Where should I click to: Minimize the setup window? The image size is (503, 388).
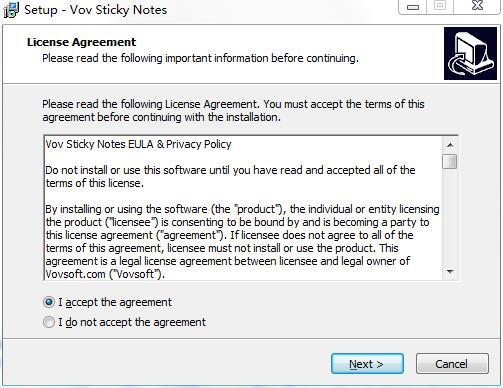(413, 6)
